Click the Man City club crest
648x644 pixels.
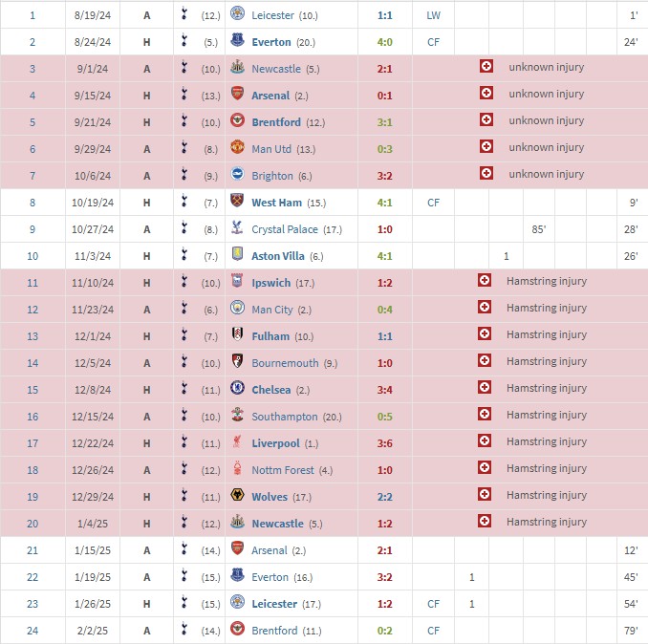[x=238, y=310]
